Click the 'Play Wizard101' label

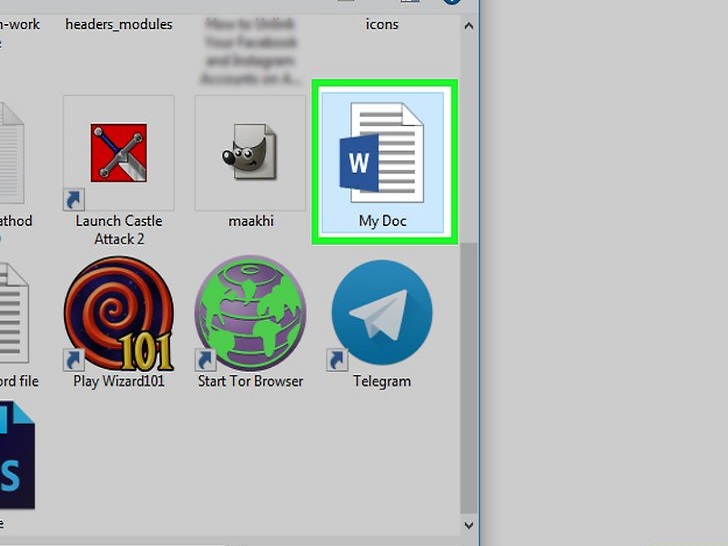119,381
